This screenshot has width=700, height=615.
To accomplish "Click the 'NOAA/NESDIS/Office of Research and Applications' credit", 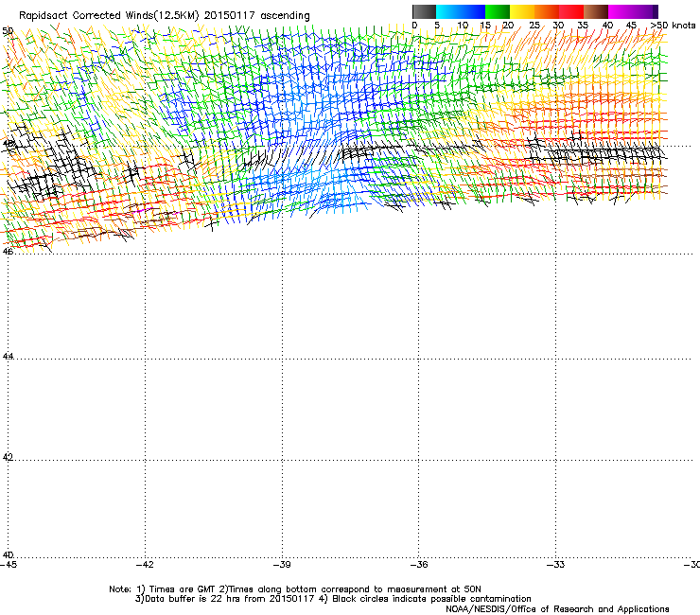I will pos(557,609).
